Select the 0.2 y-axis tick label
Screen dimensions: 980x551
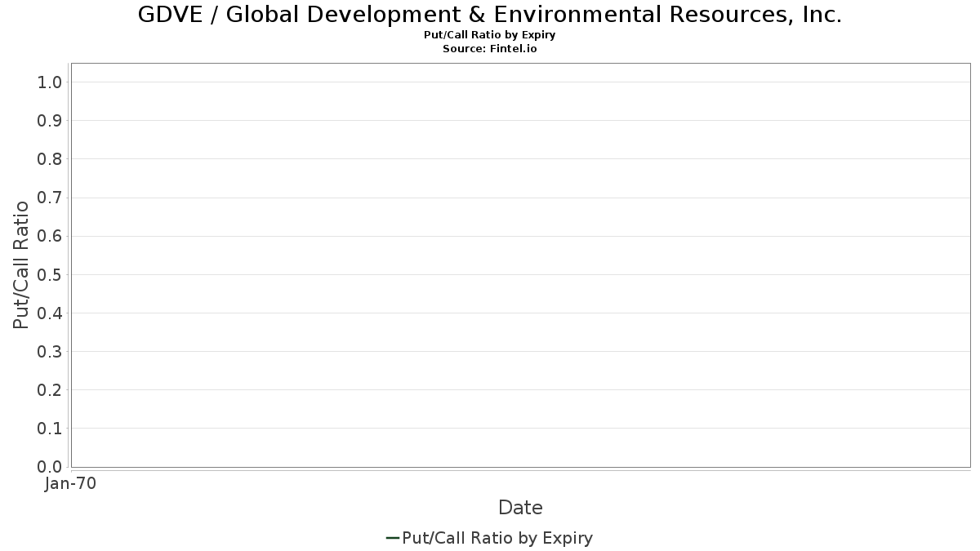coord(50,390)
